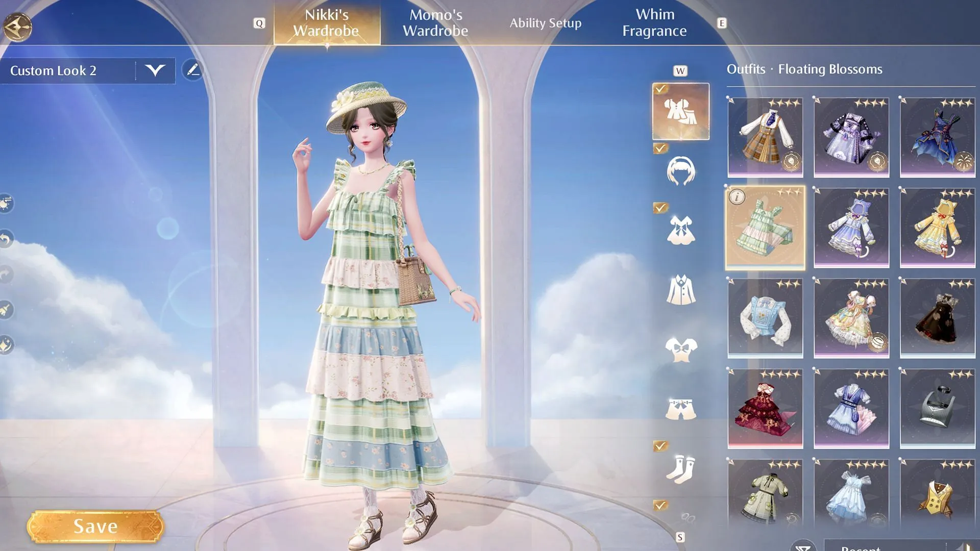This screenshot has width=980, height=551.
Task: Select the Dresses category icon
Action: tap(681, 230)
